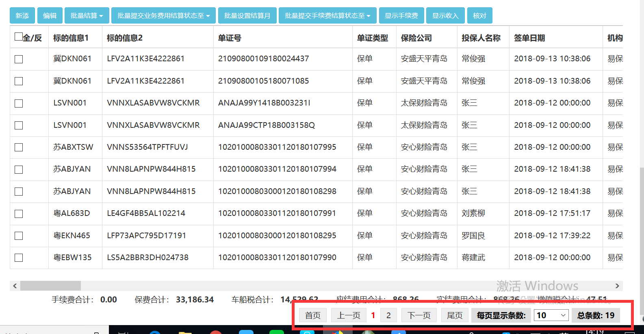Click the policyholder name 蒋建武
The width and height of the screenshot is (644, 334).
point(473,257)
